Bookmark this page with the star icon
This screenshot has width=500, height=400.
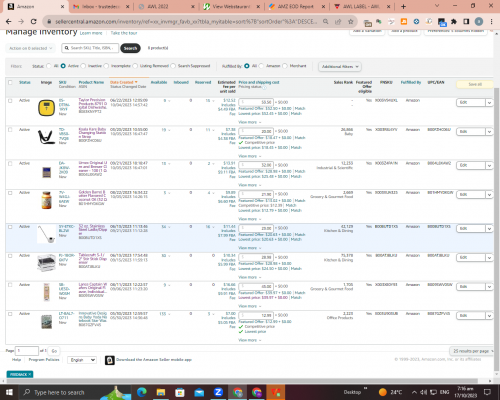(350, 21)
